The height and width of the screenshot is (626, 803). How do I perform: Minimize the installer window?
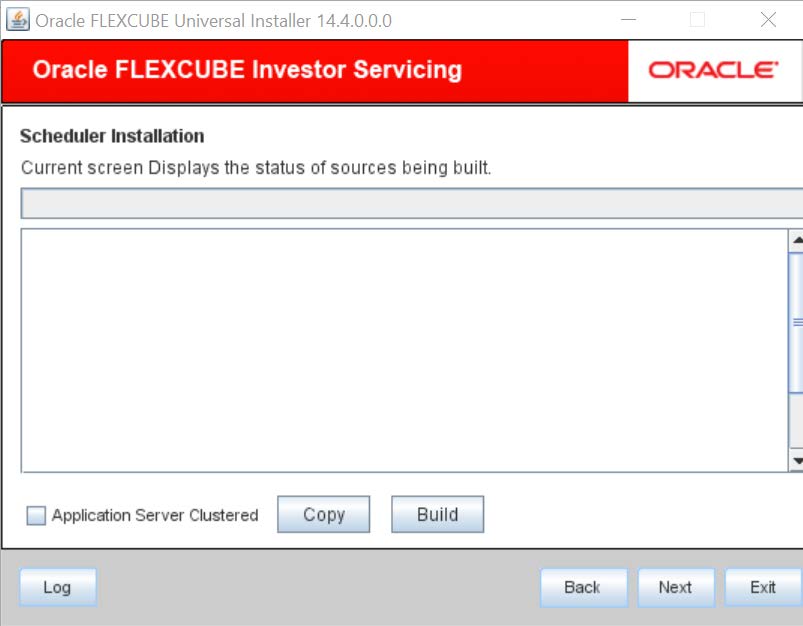[628, 20]
